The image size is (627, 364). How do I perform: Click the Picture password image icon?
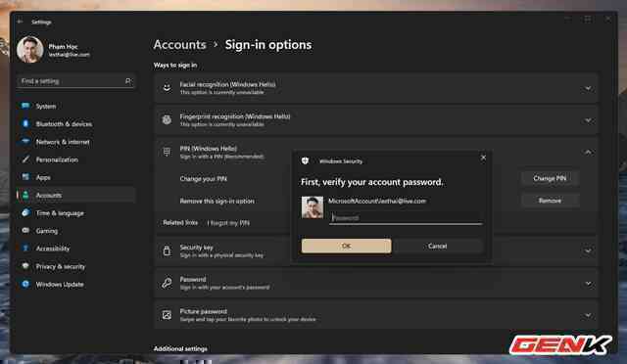(x=167, y=315)
